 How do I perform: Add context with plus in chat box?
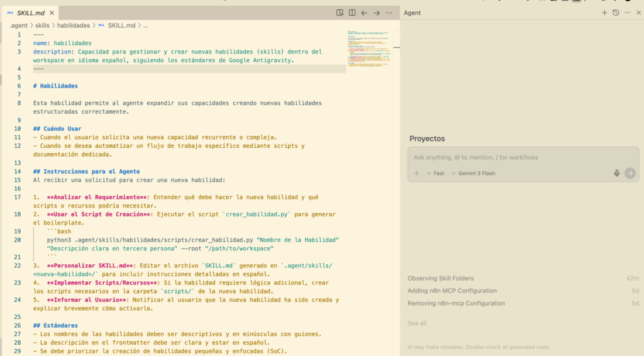[416, 174]
